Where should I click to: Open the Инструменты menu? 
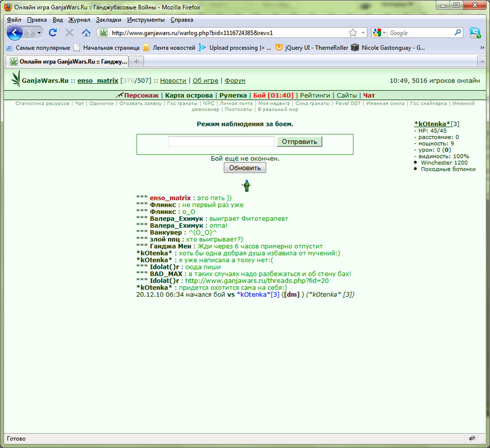pos(145,20)
